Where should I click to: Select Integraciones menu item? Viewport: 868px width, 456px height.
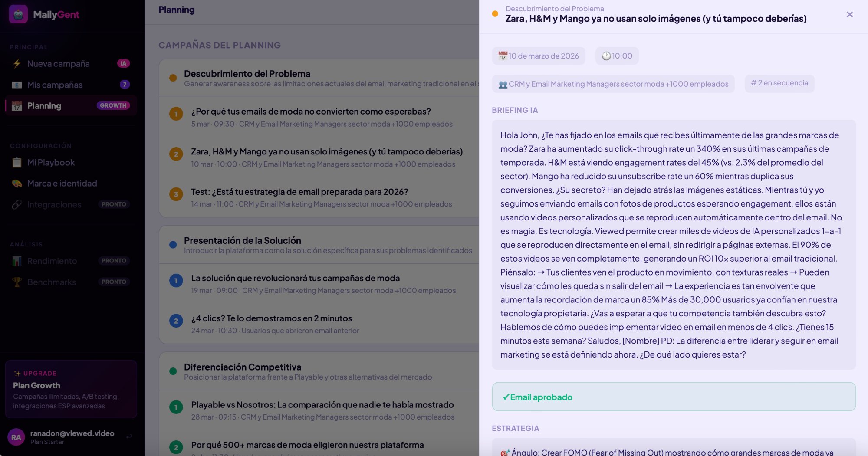click(71, 205)
